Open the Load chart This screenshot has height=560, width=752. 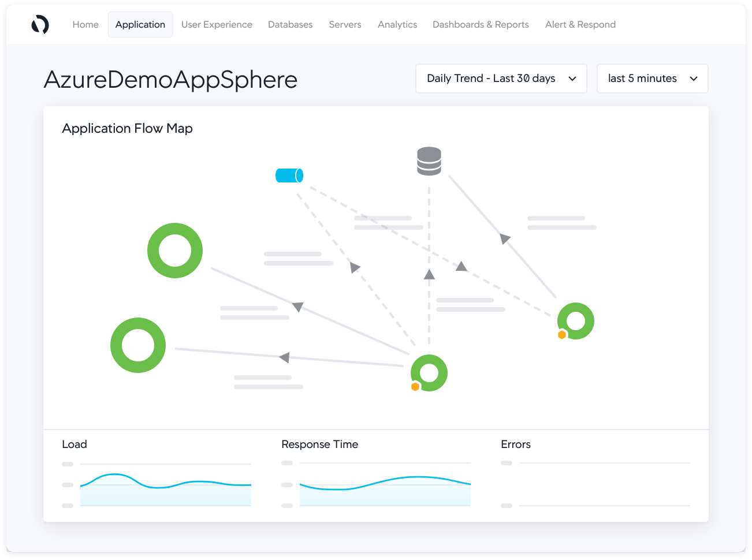click(x=157, y=485)
